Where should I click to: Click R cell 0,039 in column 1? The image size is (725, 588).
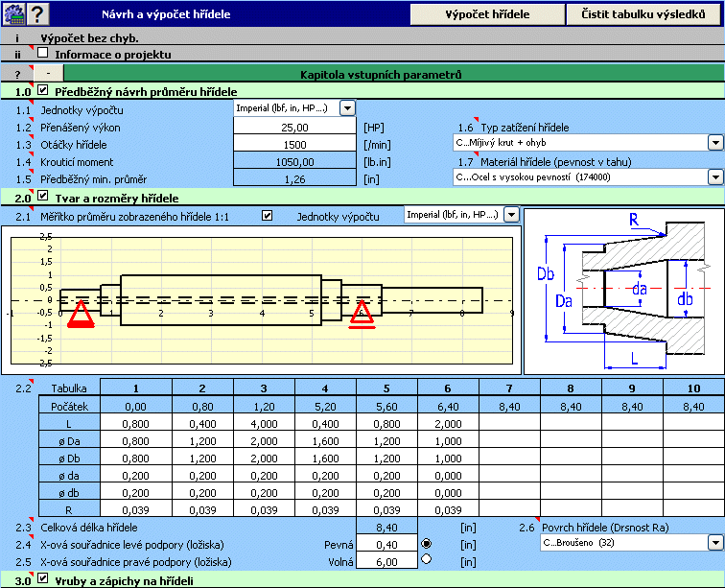[136, 509]
